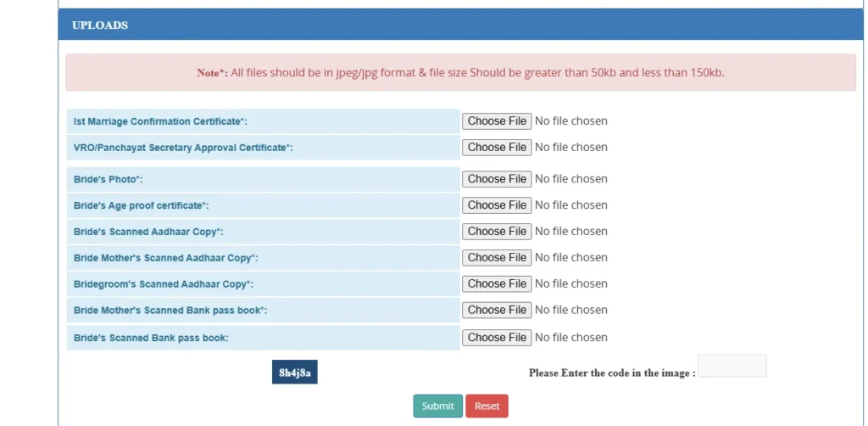Choose file for Bride's Age proof certificate
This screenshot has width=868, height=426.
[497, 205]
